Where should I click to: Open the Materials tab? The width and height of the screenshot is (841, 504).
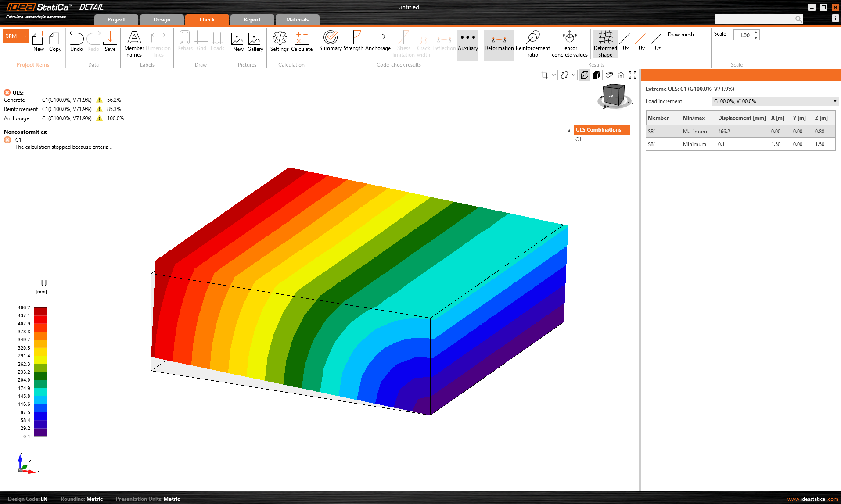pos(297,20)
